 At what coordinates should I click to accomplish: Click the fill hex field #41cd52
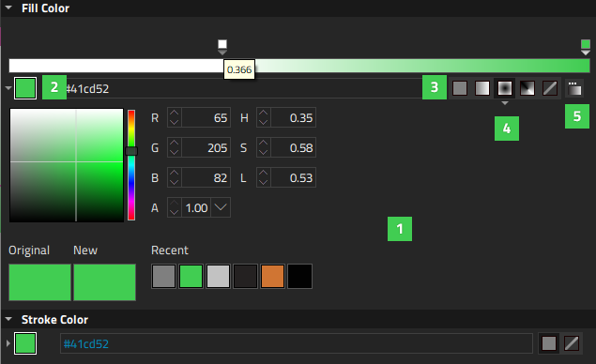(243, 88)
